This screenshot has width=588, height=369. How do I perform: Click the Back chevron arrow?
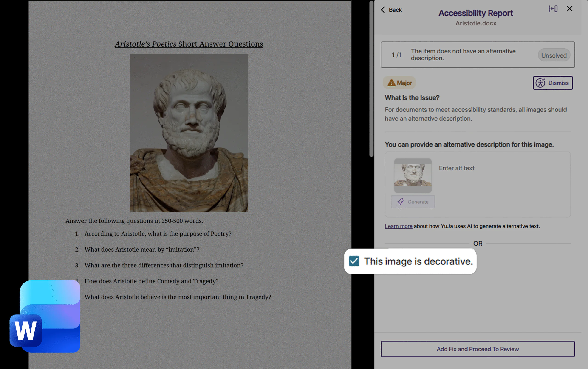(x=383, y=10)
